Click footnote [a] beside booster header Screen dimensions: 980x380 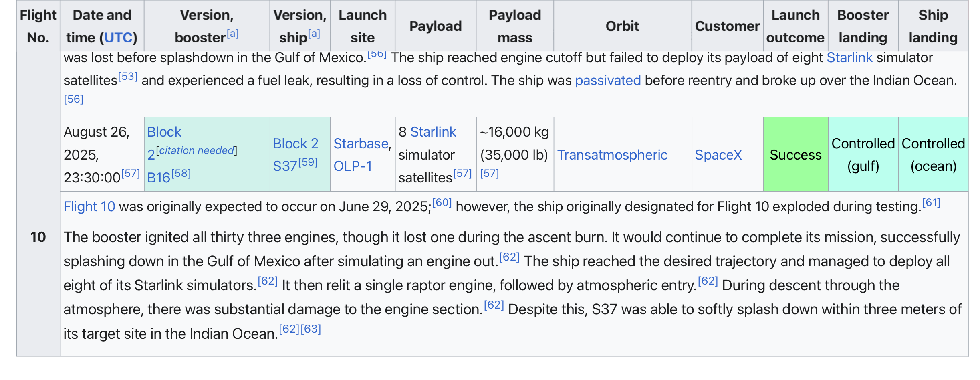[x=232, y=34]
